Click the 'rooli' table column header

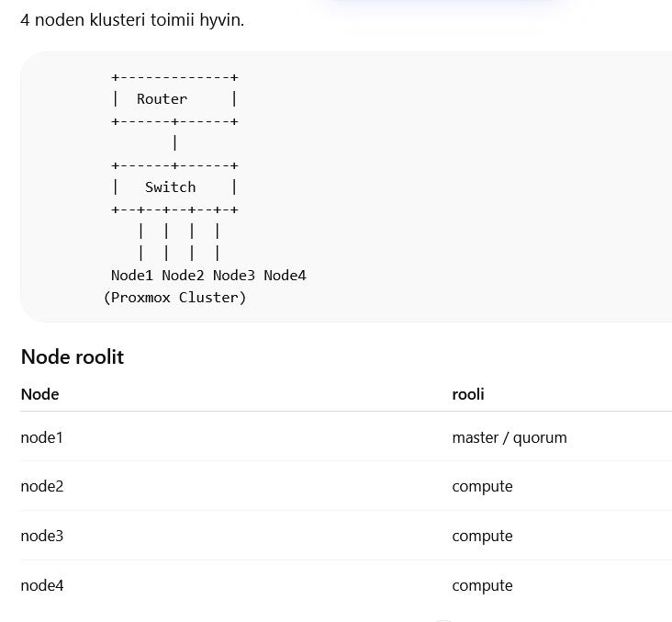tap(468, 394)
